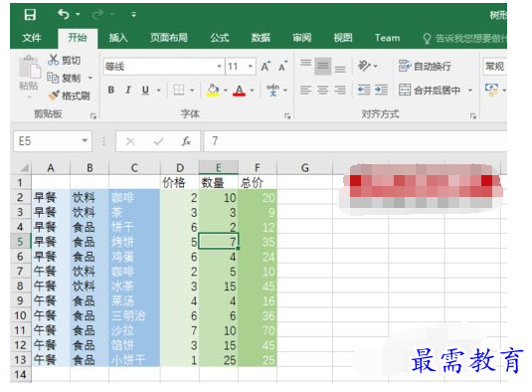Click the Tell Me lightbulb search box
Image resolution: width=532 pixels, height=392 pixels.
tap(464, 38)
